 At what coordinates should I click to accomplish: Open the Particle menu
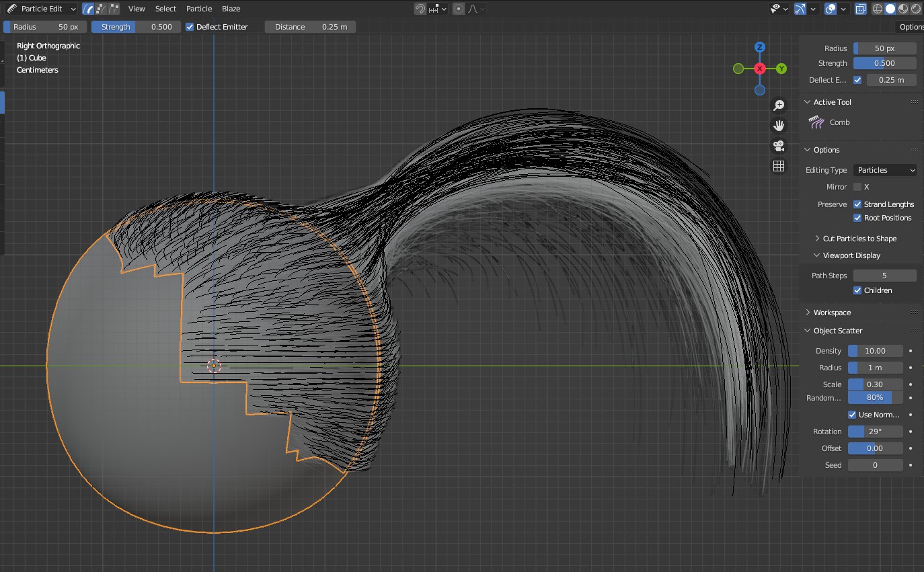(199, 9)
